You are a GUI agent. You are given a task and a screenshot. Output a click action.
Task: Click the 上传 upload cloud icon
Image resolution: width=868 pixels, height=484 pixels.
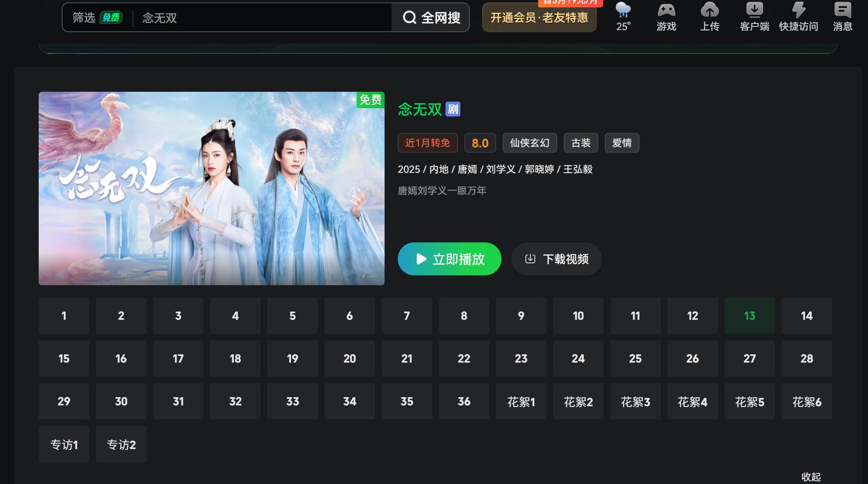(x=709, y=16)
